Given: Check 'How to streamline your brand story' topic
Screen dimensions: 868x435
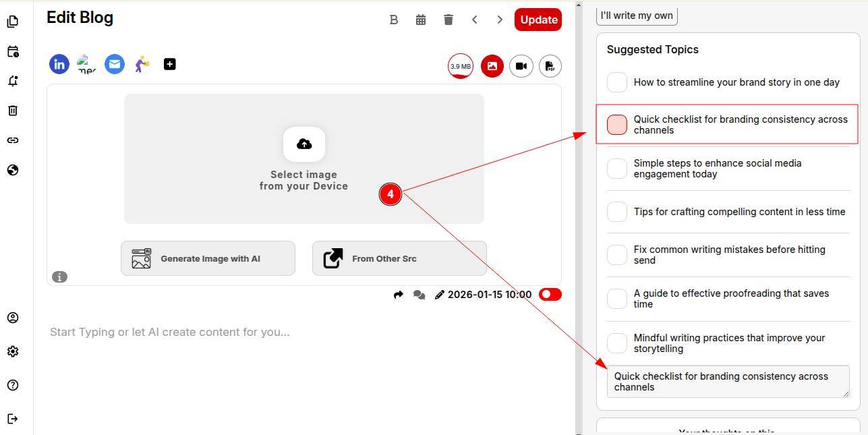Looking at the screenshot, I should click(617, 82).
